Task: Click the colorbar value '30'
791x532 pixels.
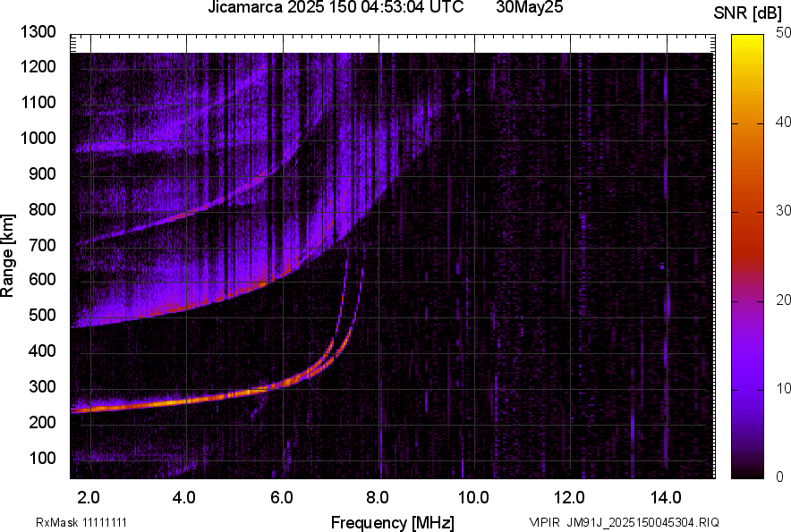Action: [783, 210]
